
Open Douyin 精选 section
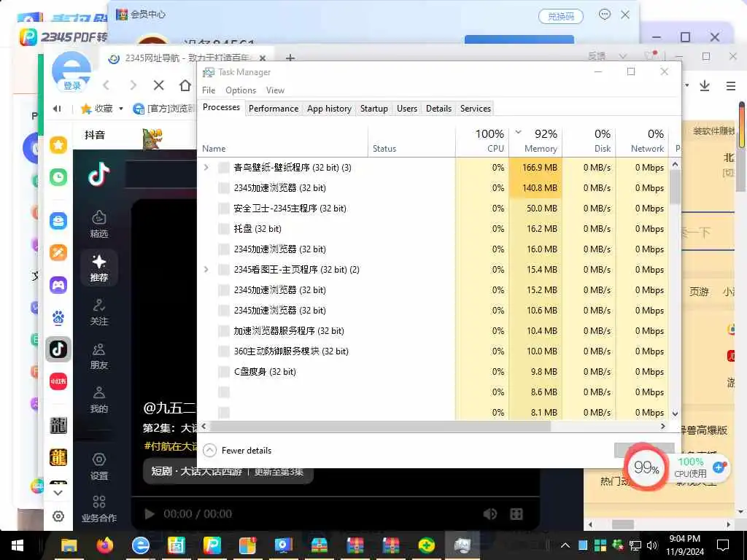(x=99, y=224)
